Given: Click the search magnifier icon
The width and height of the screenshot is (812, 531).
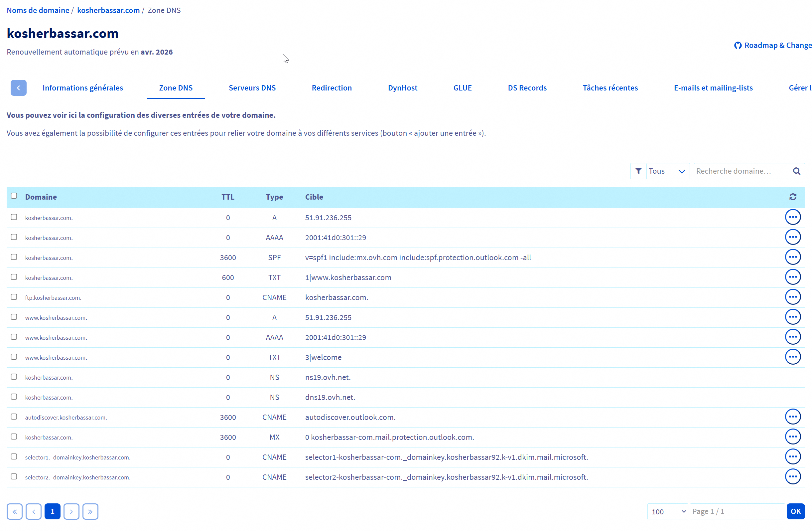Looking at the screenshot, I should pyautogui.click(x=796, y=171).
